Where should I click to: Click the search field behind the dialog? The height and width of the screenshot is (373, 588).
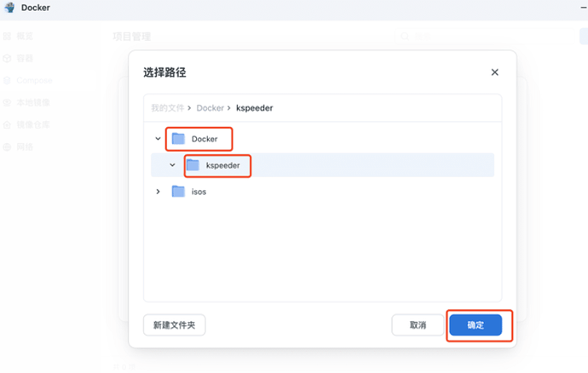(426, 37)
